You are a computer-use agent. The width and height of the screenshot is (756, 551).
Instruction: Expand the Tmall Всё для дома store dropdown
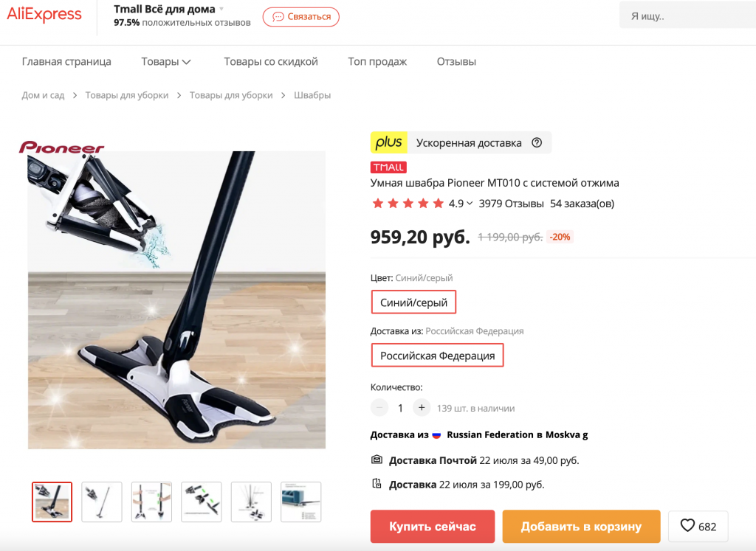click(221, 10)
